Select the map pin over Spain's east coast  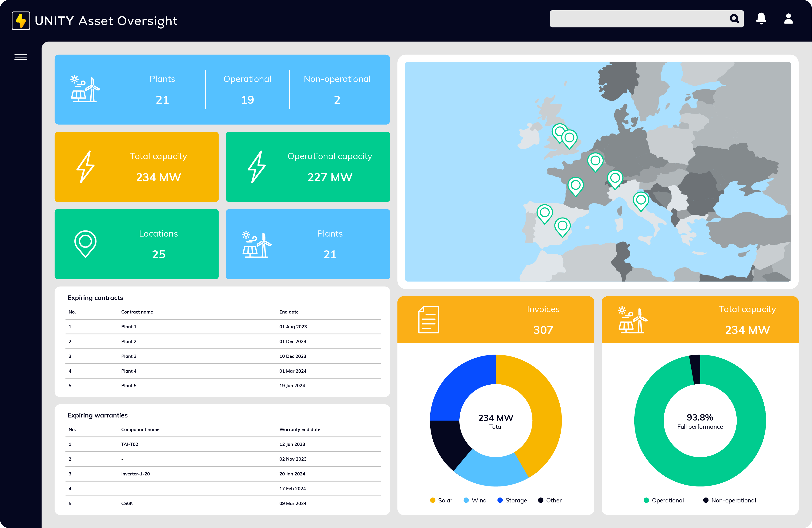[562, 226]
